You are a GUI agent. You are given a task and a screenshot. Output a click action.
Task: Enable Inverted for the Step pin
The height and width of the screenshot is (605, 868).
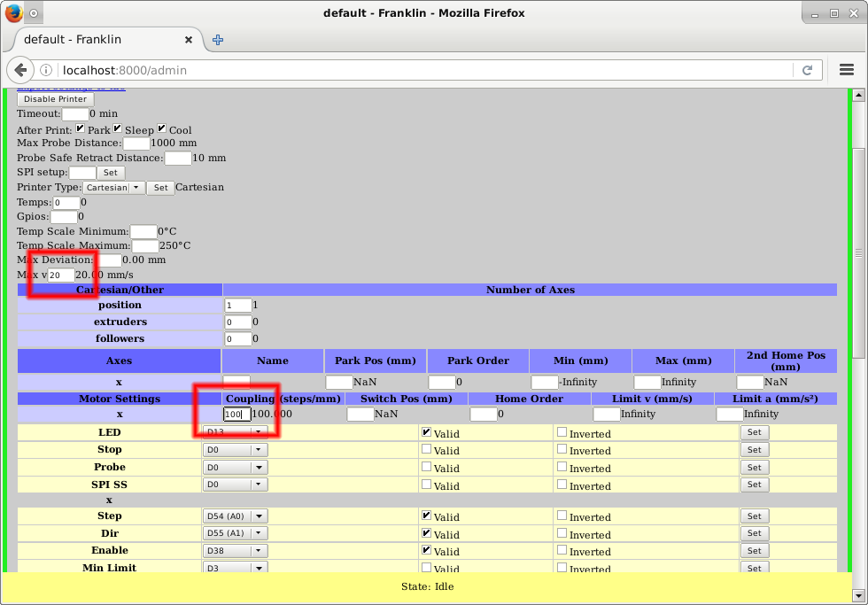(x=562, y=516)
